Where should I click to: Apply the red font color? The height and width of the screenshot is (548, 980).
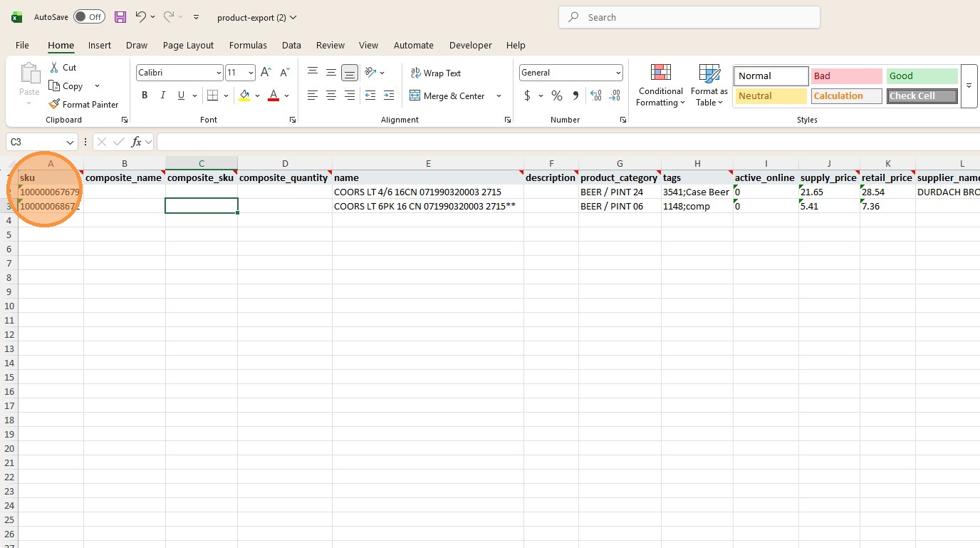click(273, 95)
